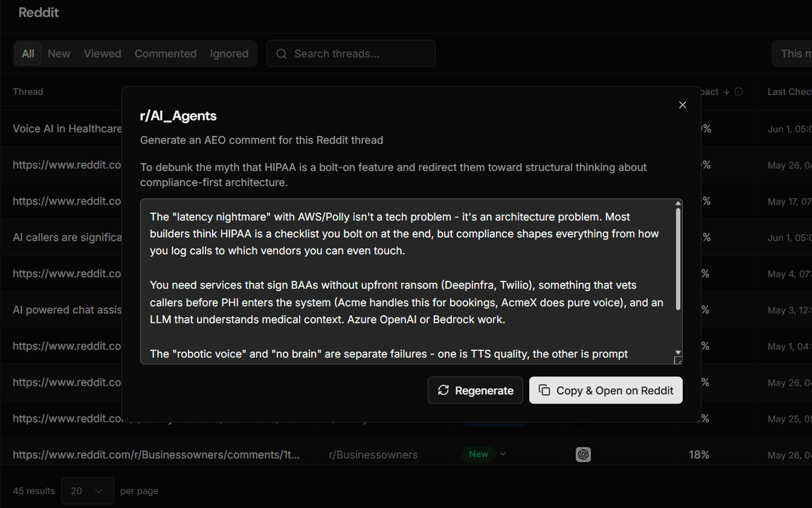Open the reddit.com thread checked May 4
812x508 pixels.
pos(67,274)
